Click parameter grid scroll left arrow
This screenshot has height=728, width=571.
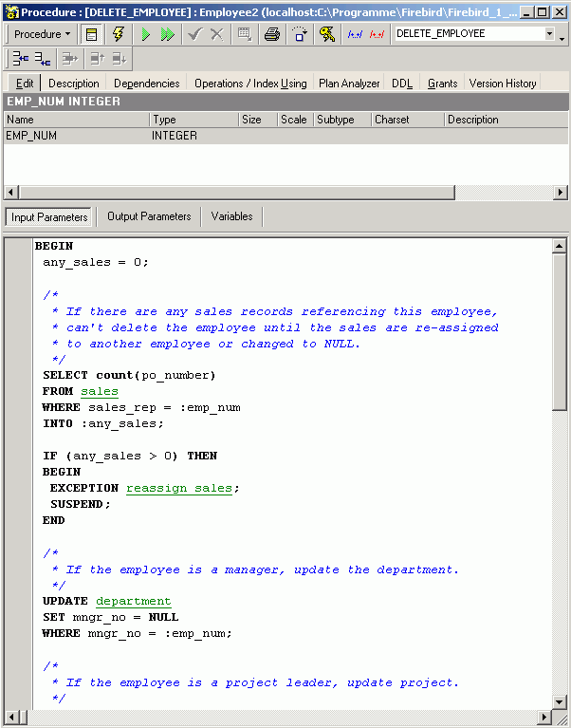click(x=10, y=192)
